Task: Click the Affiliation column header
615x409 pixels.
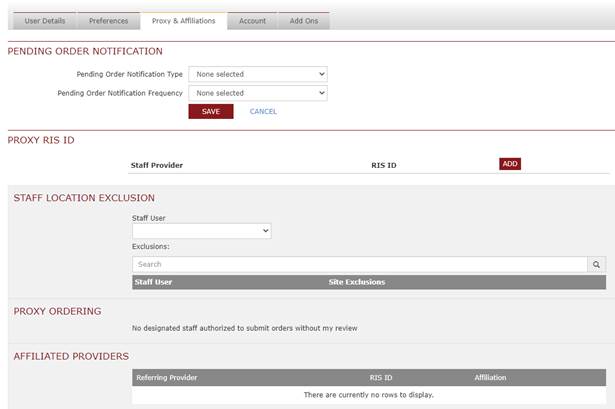Action: (x=490, y=378)
